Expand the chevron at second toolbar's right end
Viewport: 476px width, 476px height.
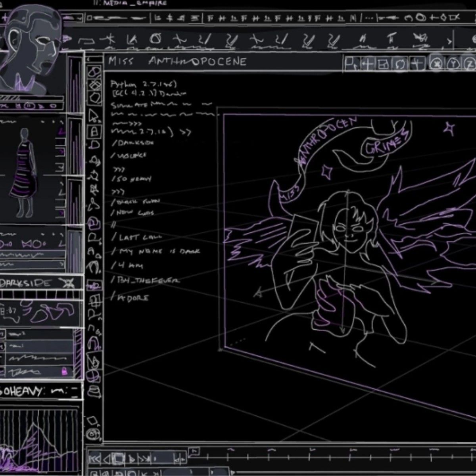tap(449, 41)
